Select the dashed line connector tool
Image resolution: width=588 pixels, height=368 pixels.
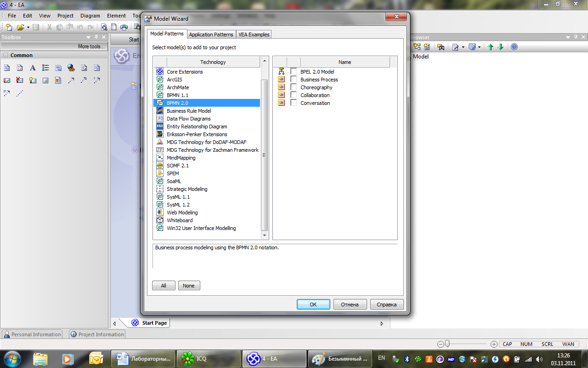click(20, 93)
